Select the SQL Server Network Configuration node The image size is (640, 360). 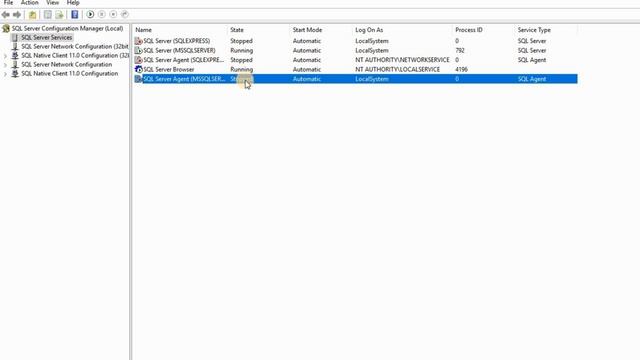[x=67, y=64]
